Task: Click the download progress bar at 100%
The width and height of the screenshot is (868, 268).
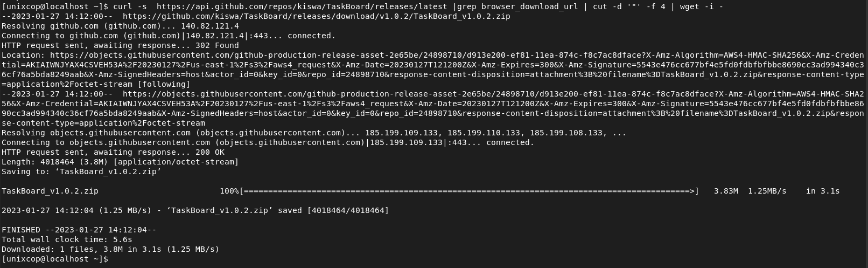Action: click(469, 191)
